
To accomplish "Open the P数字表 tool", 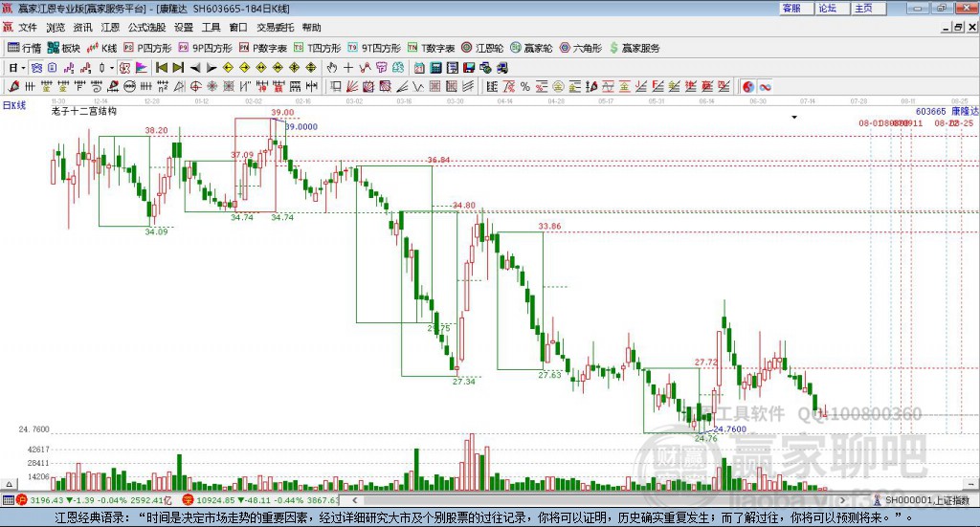I will point(263,48).
